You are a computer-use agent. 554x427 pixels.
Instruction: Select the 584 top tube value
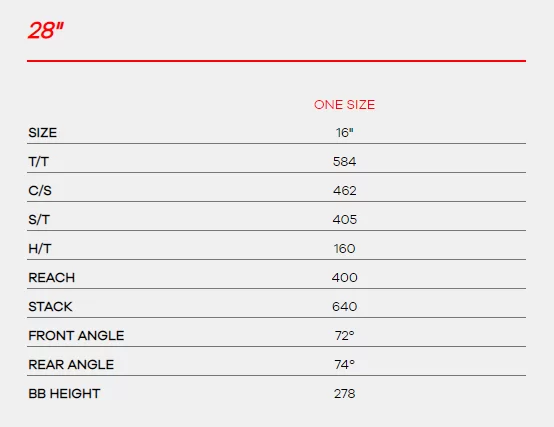(344, 162)
